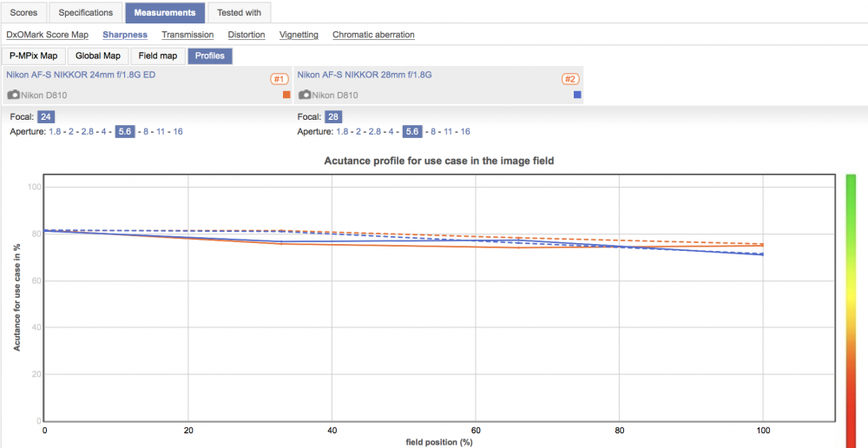The height and width of the screenshot is (448, 868).
Task: Open Nikon AF-S NIKKOR 28mm f/1.8G link
Action: [x=365, y=74]
